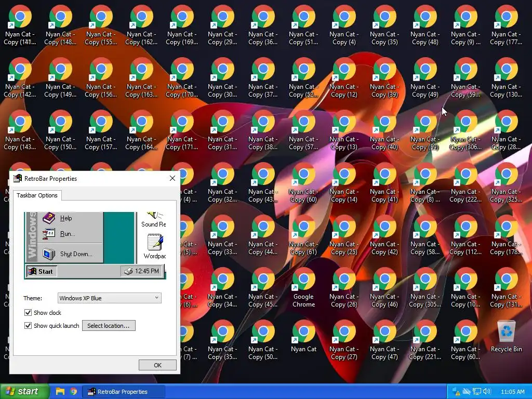Image resolution: width=532 pixels, height=399 pixels.
Task: Launch File Explorer from quick launch
Action: [60, 391]
